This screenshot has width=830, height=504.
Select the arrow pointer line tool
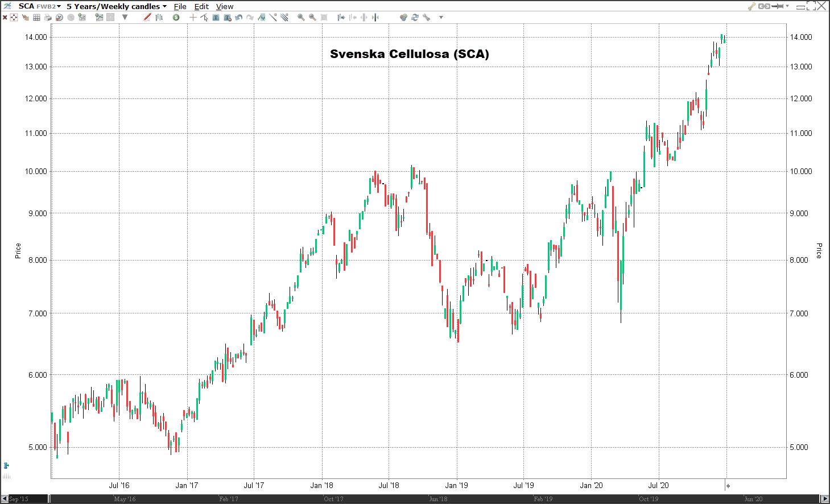tap(204, 18)
